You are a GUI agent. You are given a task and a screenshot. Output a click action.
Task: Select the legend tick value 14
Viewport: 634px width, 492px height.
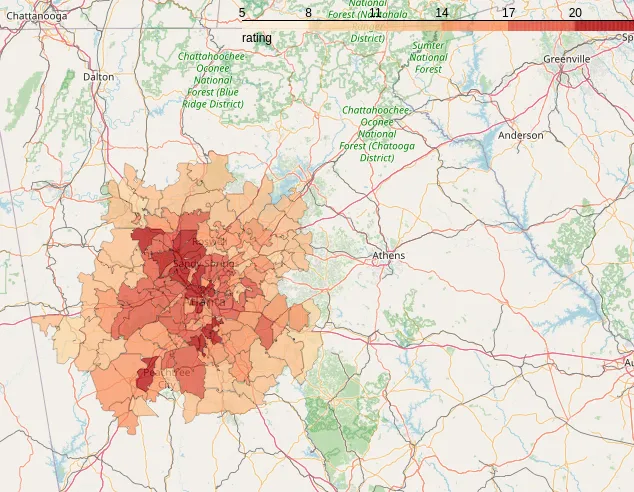pos(441,13)
